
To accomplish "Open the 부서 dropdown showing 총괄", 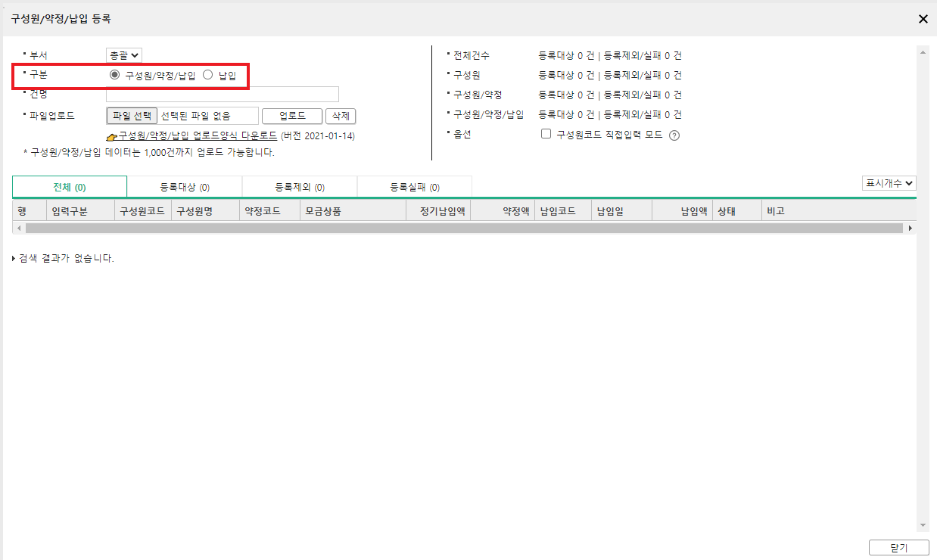I will point(124,55).
